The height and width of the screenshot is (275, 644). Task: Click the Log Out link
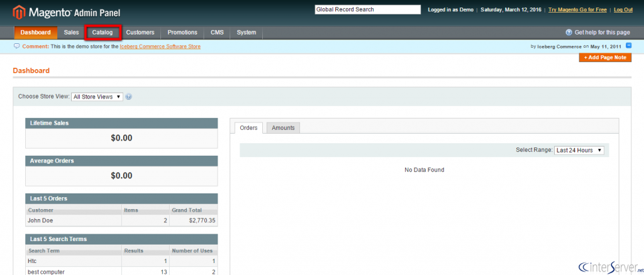tap(623, 9)
